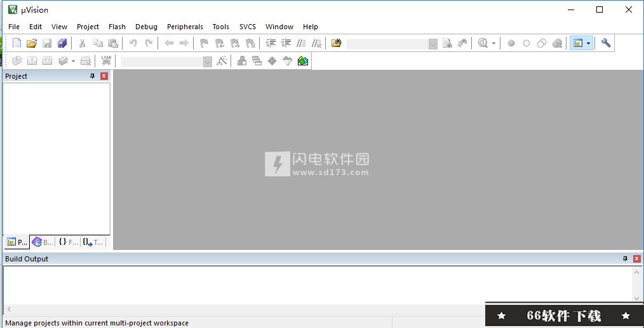The height and width of the screenshot is (328, 644).
Task: Insert a bookmark using flag icon
Action: (x=204, y=43)
